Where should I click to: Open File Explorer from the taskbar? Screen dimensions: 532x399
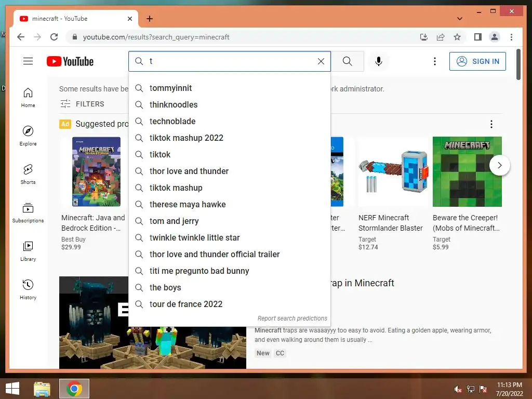coord(42,389)
